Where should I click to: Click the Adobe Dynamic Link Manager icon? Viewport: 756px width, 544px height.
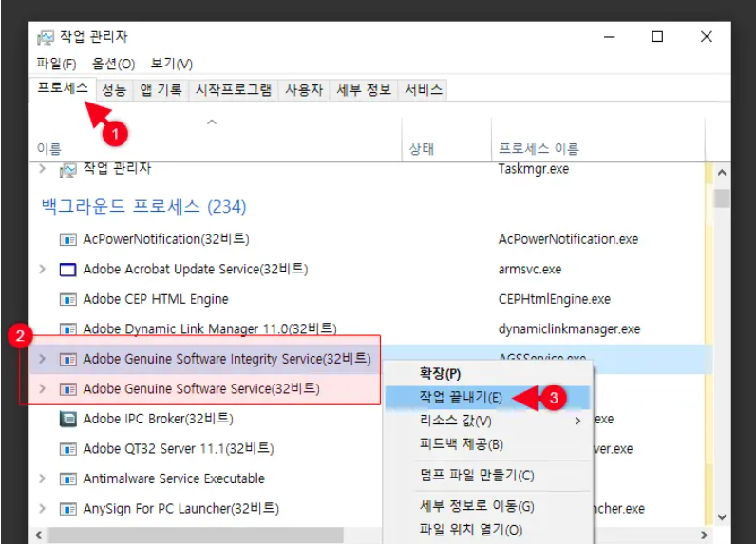pyautogui.click(x=68, y=329)
